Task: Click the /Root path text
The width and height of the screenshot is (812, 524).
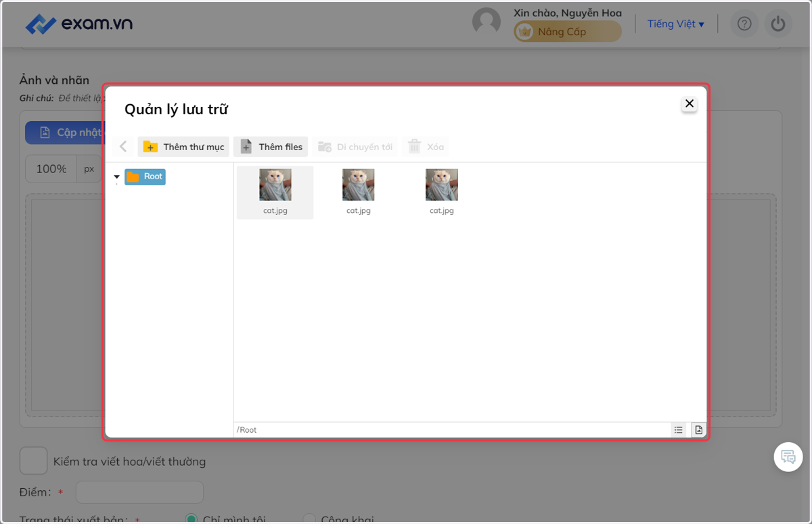Action: point(247,430)
